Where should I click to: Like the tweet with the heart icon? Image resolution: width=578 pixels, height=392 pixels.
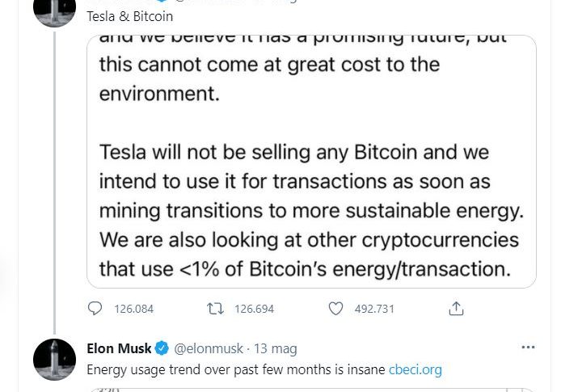pos(335,309)
